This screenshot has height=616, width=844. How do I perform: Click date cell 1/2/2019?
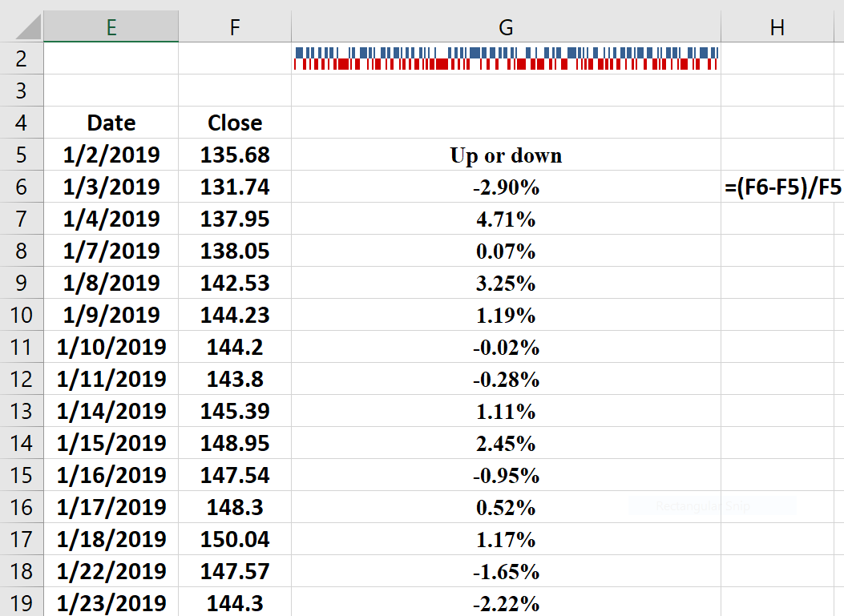pos(111,155)
